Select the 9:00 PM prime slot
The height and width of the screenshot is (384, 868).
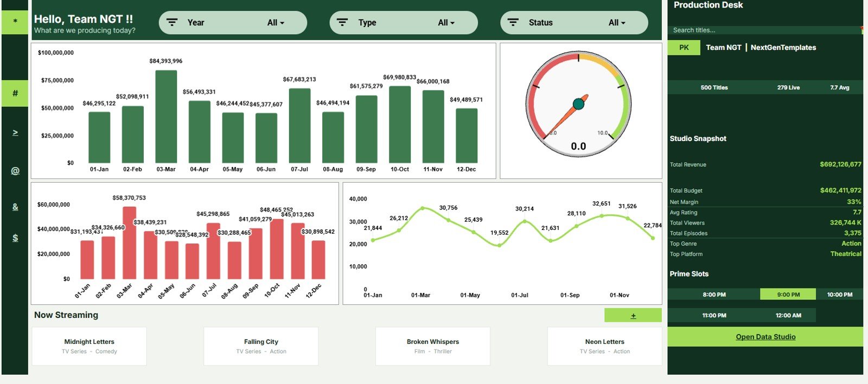[x=788, y=295]
